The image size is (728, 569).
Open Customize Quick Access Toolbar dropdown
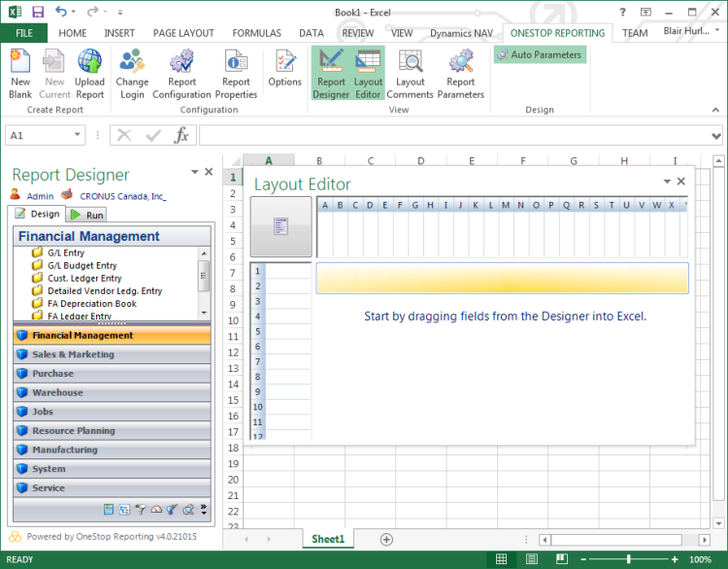coord(120,12)
